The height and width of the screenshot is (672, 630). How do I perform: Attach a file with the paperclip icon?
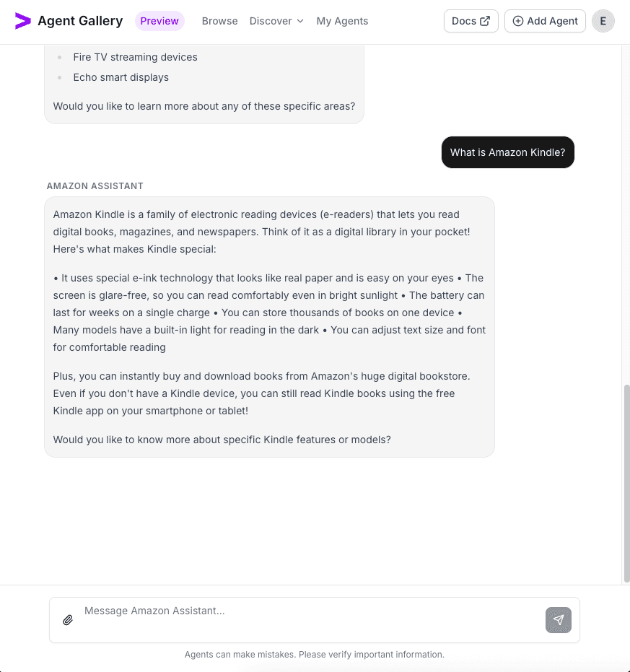(x=69, y=620)
